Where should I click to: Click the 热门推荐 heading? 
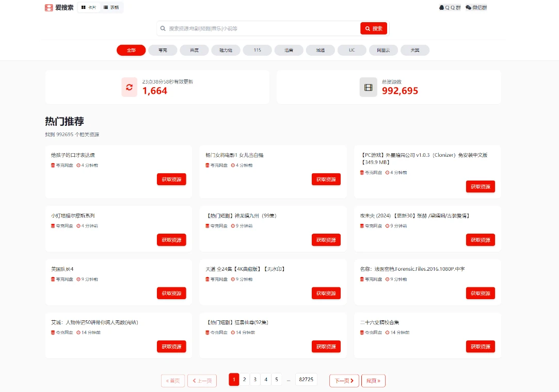pos(65,122)
